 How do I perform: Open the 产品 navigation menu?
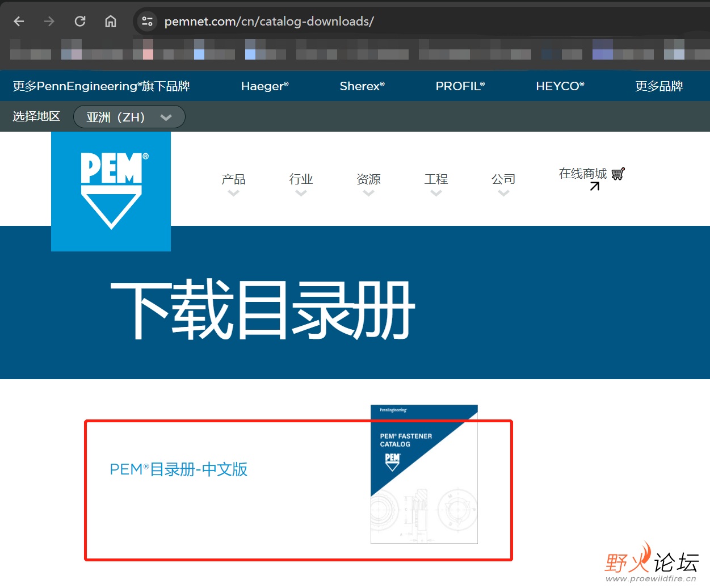click(233, 179)
